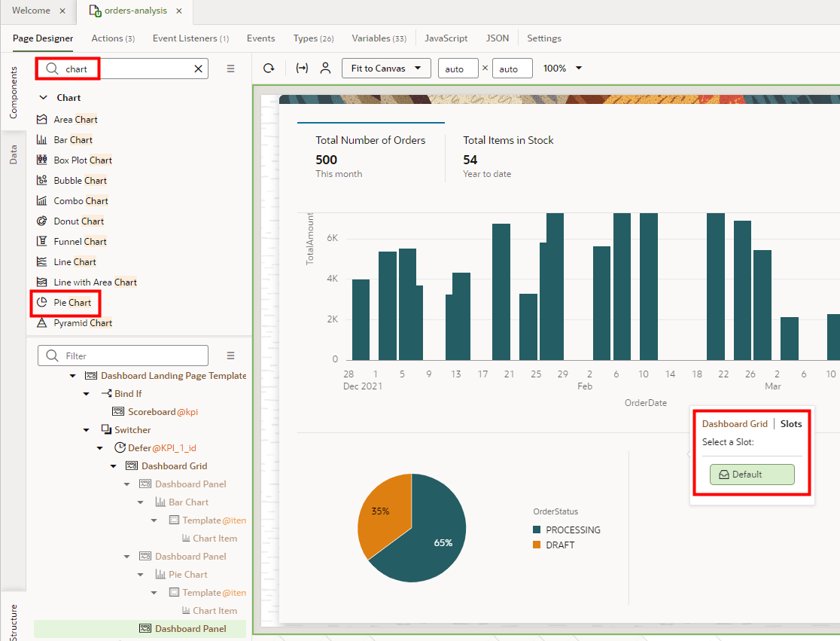Click the canvas refresh icon

click(x=269, y=68)
